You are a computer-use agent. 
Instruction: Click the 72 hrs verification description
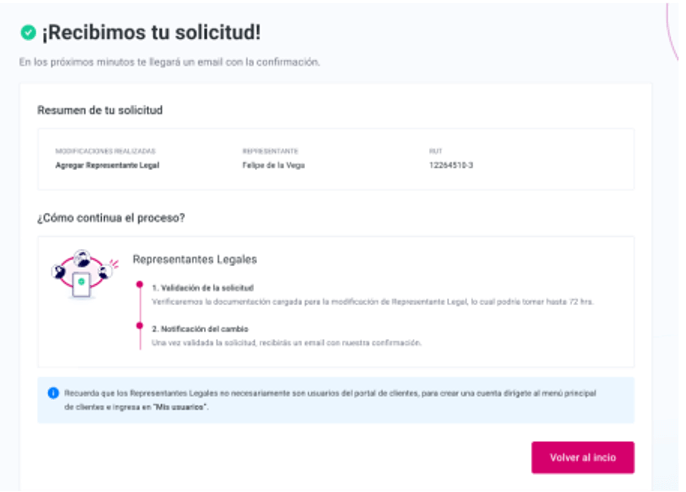tap(372, 302)
